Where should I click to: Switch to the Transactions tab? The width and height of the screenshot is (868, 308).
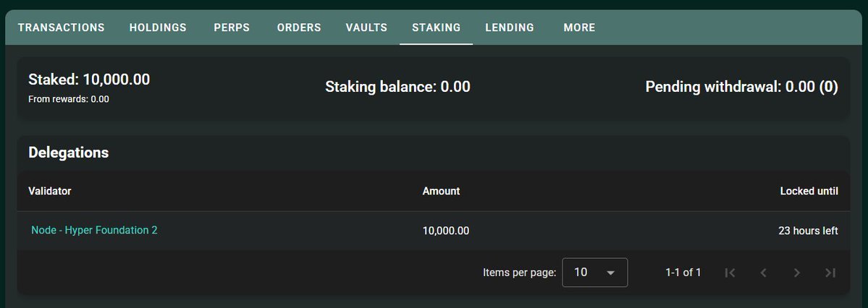[62, 27]
